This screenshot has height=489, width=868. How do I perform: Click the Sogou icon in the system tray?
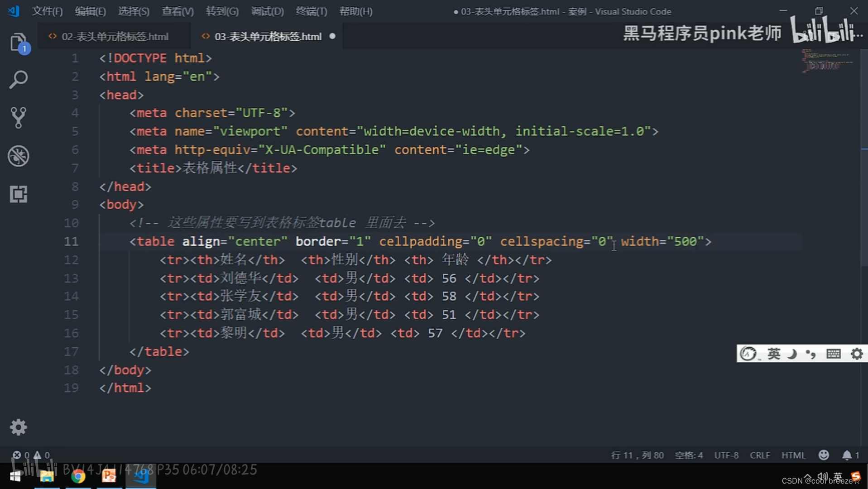click(x=856, y=476)
